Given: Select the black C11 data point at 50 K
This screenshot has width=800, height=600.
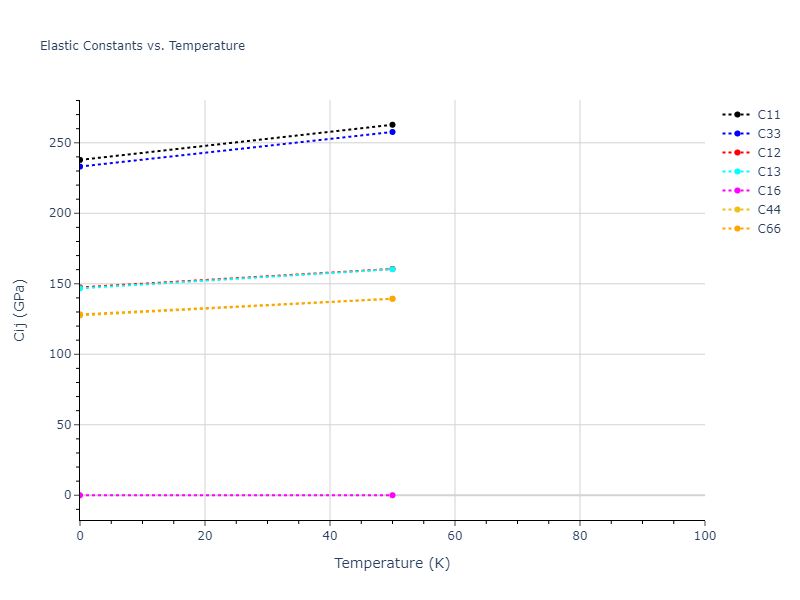Looking at the screenshot, I should [x=392, y=125].
